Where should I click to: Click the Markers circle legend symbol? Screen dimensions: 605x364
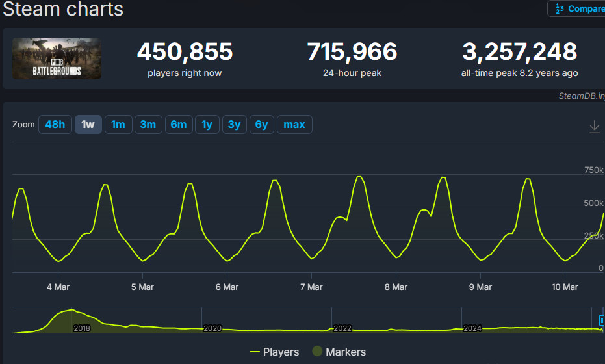317,352
